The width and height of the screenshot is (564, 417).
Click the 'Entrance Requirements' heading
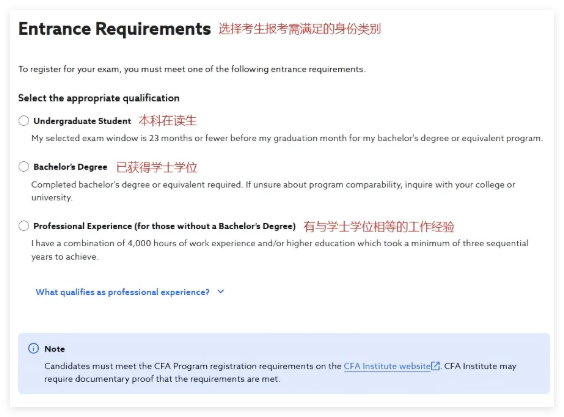click(x=114, y=29)
